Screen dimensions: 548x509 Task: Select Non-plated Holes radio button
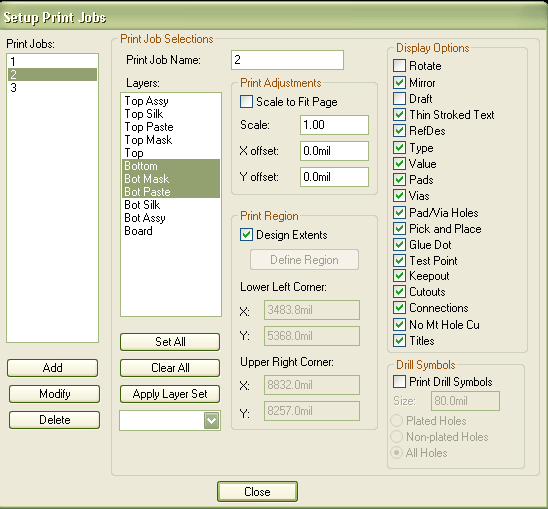396,437
